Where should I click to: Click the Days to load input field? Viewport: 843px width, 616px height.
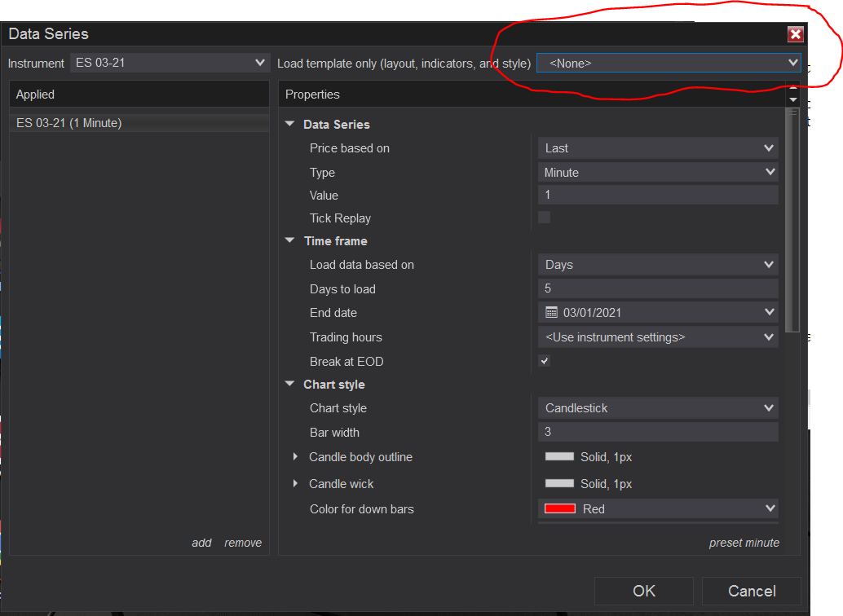658,288
